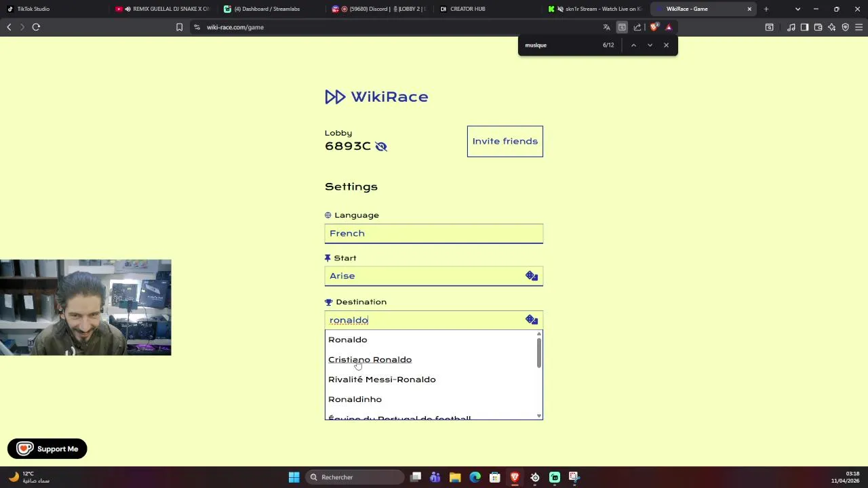The width and height of the screenshot is (868, 488).
Task: Reload the current page
Action: pyautogui.click(x=36, y=27)
